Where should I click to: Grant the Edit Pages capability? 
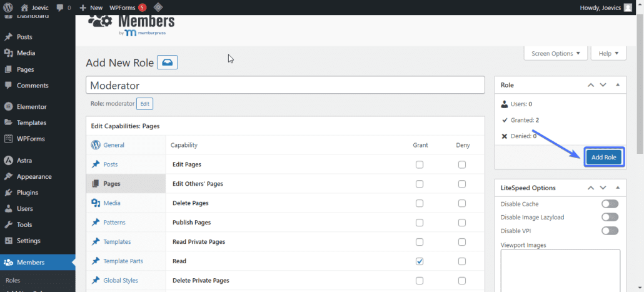[420, 164]
